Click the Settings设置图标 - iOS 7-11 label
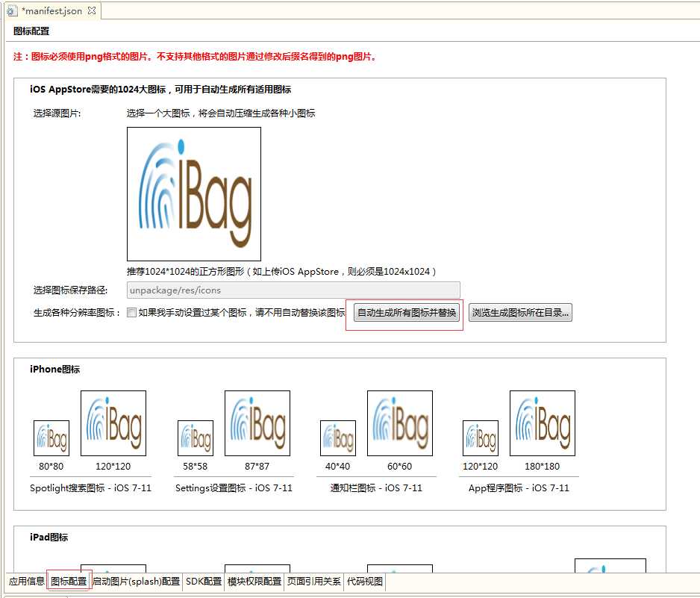The image size is (700, 598). [x=234, y=488]
